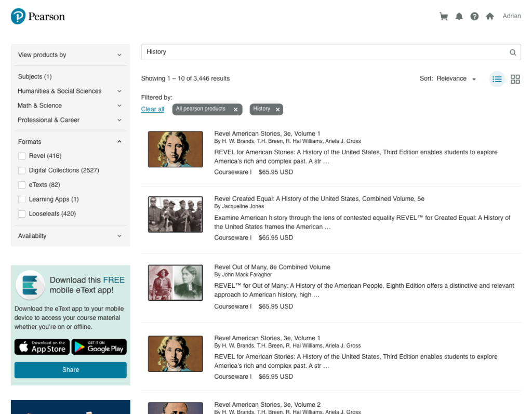Open Revel Out of Many 8e title
Image resolution: width=532 pixels, height=414 pixels.
272,267
